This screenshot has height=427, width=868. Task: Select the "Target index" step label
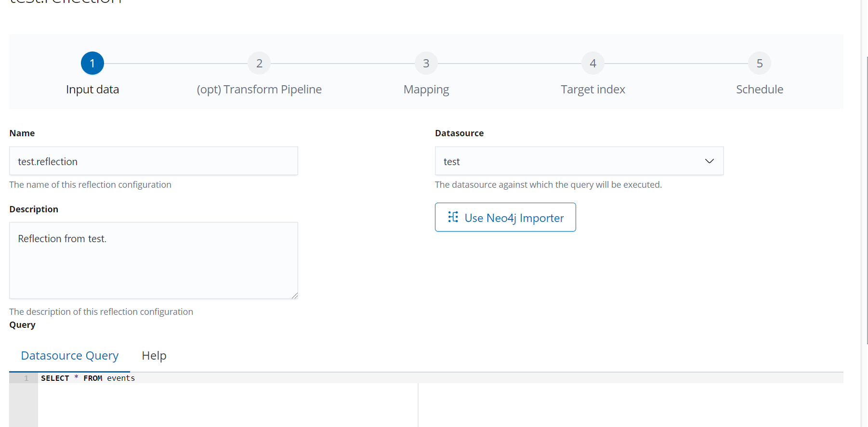click(593, 90)
